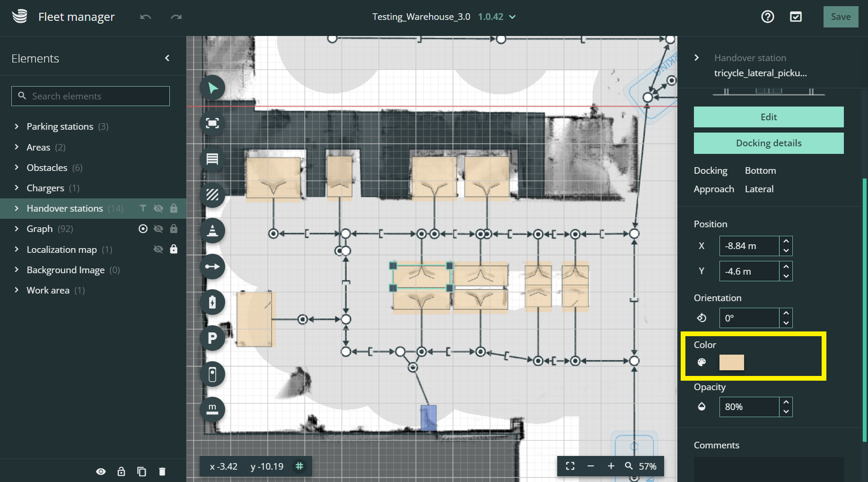Select Background Image in elements list
The image size is (868, 482).
pyautogui.click(x=65, y=270)
